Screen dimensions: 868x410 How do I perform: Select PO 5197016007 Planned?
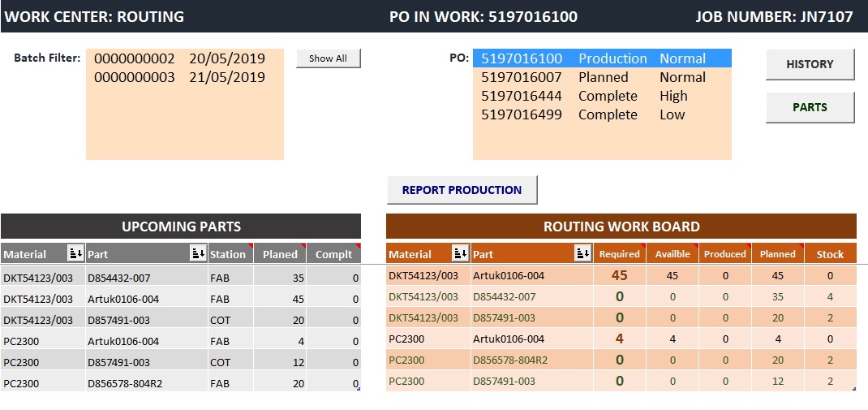602,77
